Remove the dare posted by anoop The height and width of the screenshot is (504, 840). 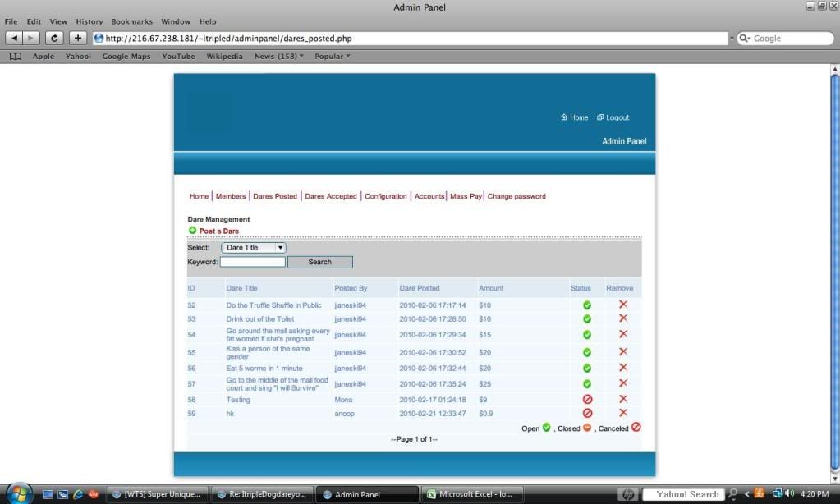(622, 413)
